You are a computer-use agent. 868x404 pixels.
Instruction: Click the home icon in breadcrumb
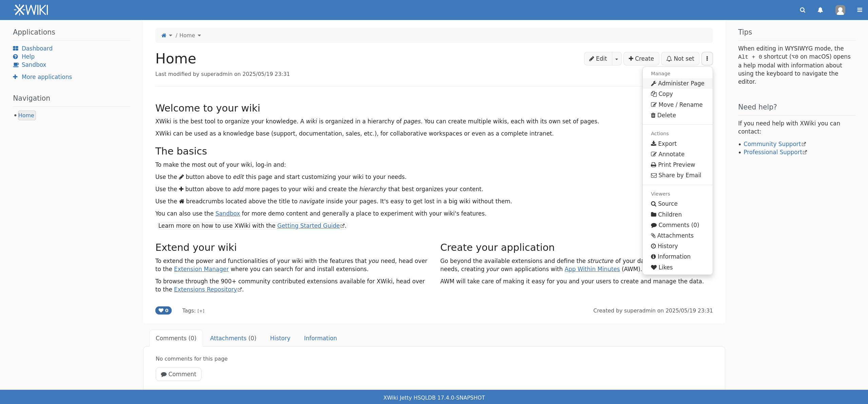(x=164, y=35)
